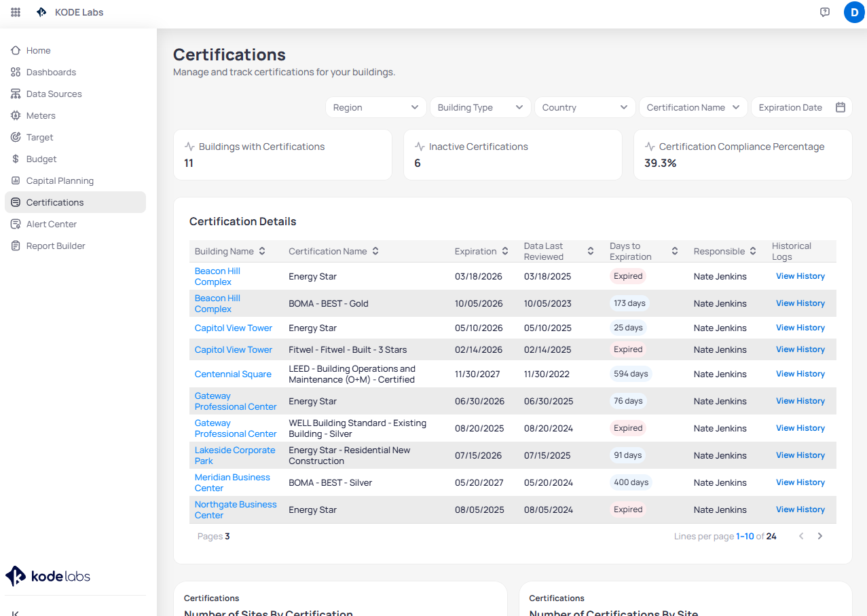
Task: Go to previous table page arrow
Action: click(801, 536)
